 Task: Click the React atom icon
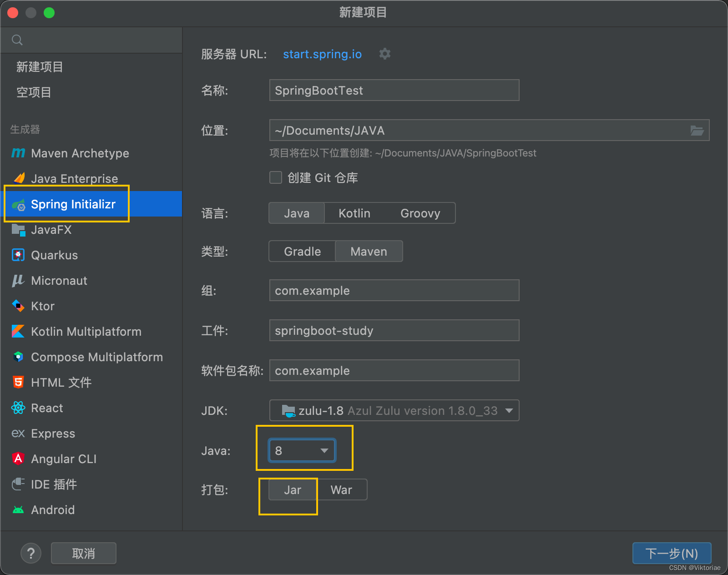tap(18, 408)
